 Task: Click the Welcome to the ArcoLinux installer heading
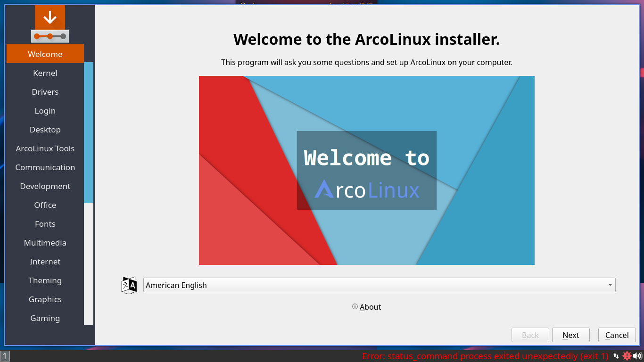click(367, 39)
